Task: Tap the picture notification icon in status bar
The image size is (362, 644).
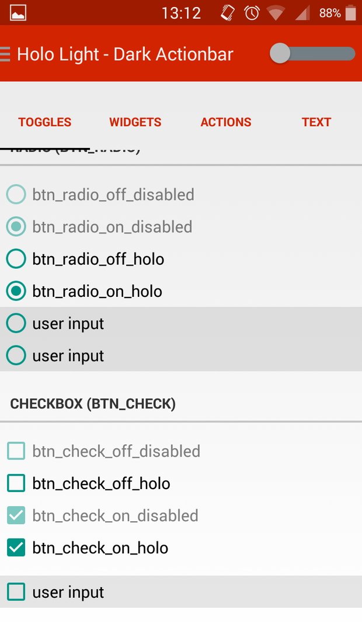Action: 18,13
